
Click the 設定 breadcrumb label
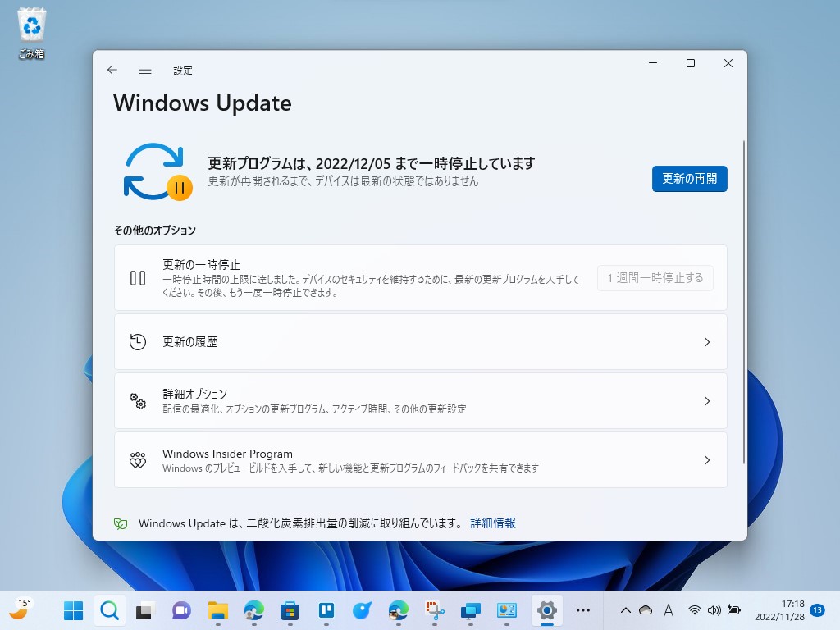tap(183, 71)
